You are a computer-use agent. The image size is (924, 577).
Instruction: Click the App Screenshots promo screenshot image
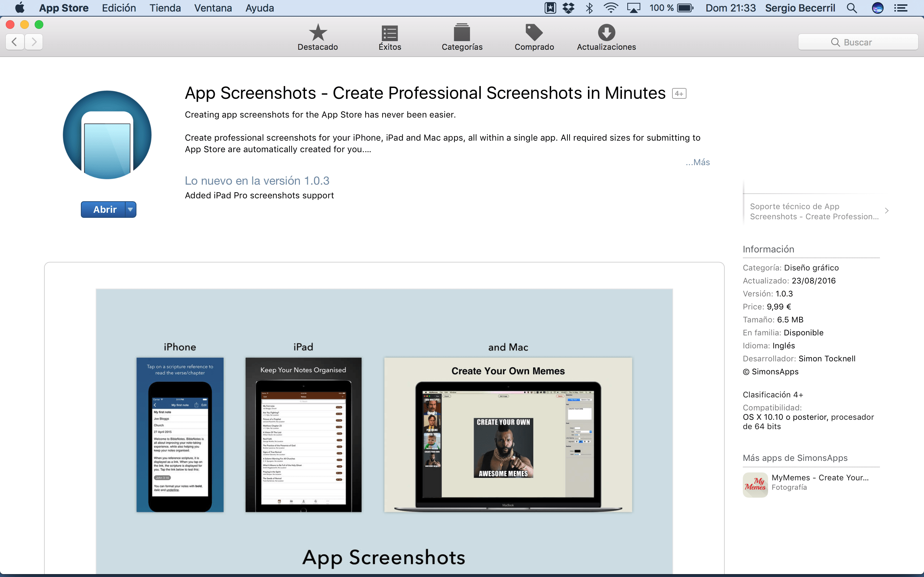[x=384, y=431]
